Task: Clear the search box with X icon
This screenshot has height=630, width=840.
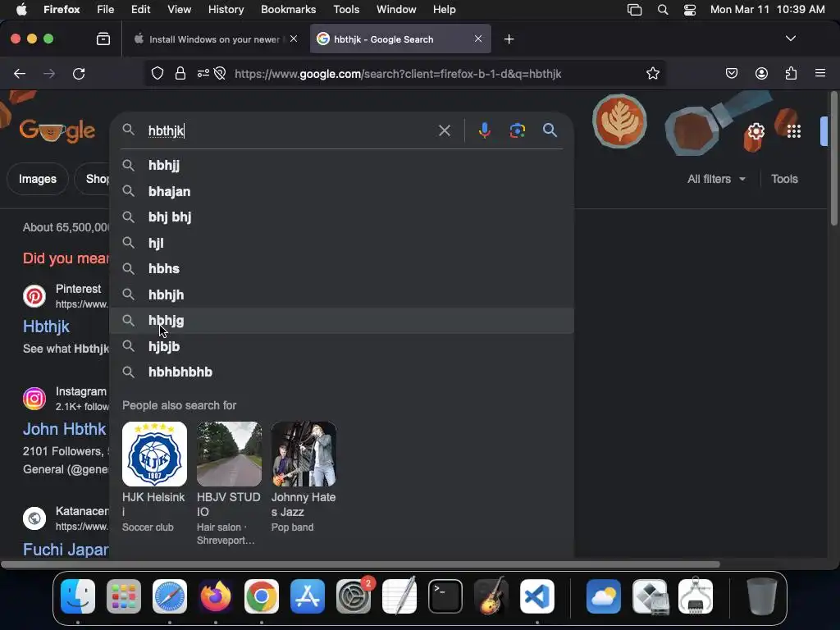Action: (444, 130)
